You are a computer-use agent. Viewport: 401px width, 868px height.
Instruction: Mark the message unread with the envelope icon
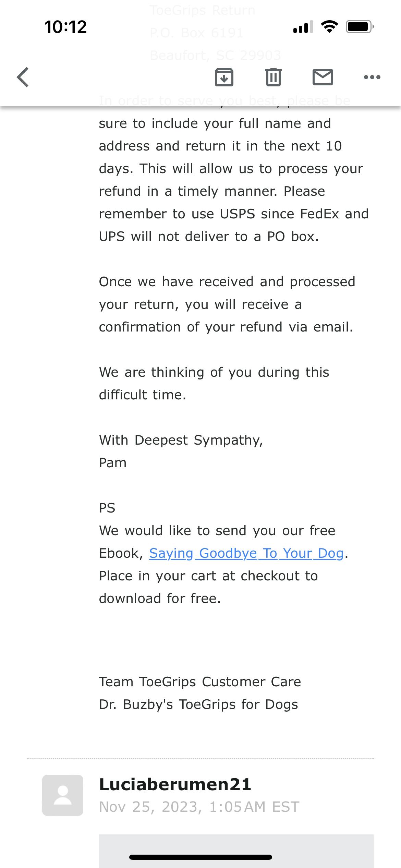tap(323, 77)
